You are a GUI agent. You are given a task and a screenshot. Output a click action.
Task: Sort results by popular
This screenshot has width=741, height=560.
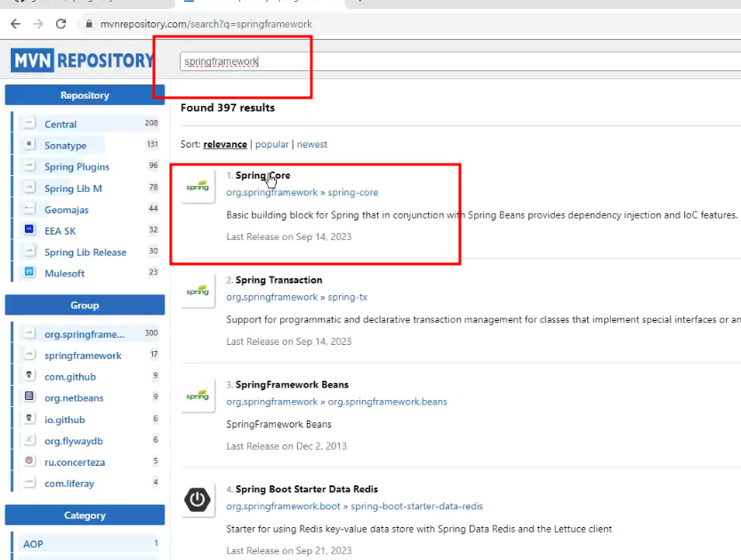pos(271,145)
